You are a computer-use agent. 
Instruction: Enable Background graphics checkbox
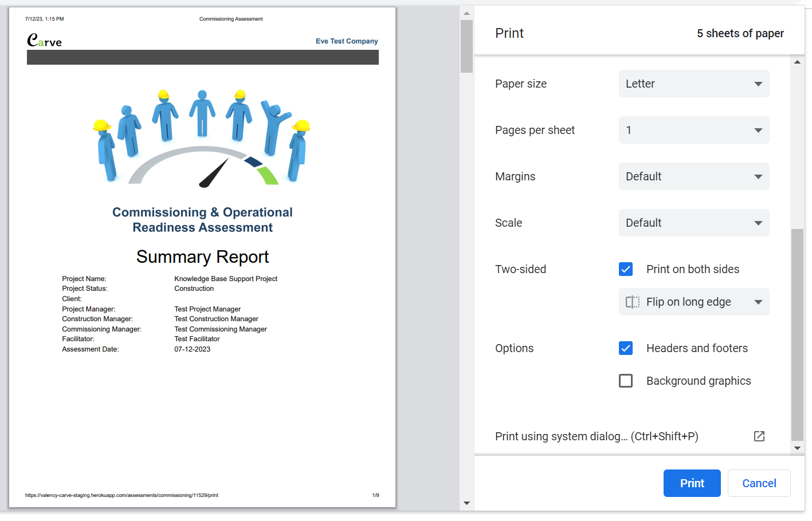(626, 381)
